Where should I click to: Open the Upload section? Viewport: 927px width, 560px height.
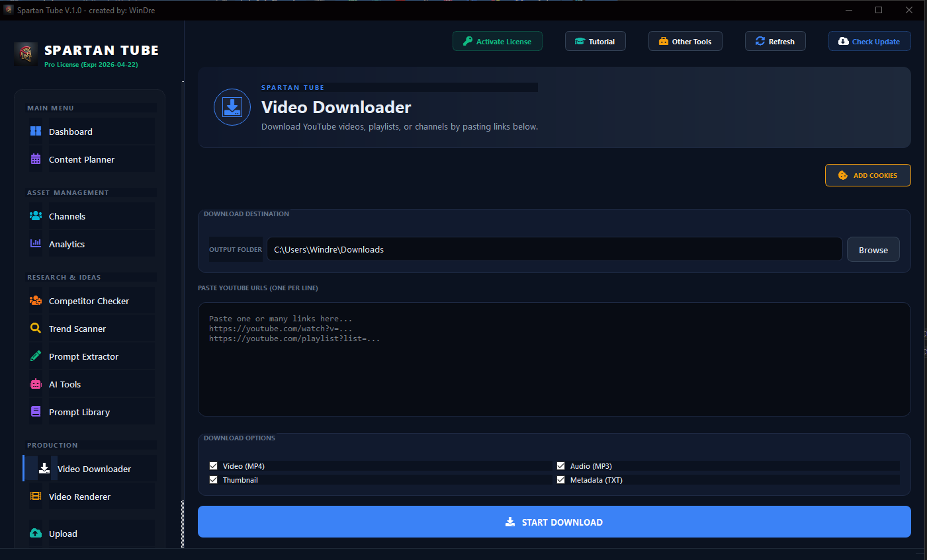pos(63,534)
